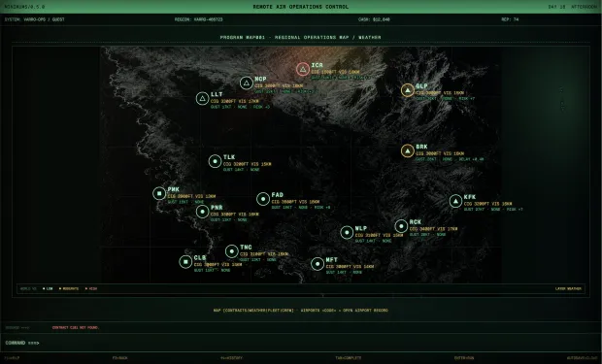Image resolution: width=602 pixels, height=364 pixels.
Task: Click the MFT gust readout line
Action: (x=344, y=272)
